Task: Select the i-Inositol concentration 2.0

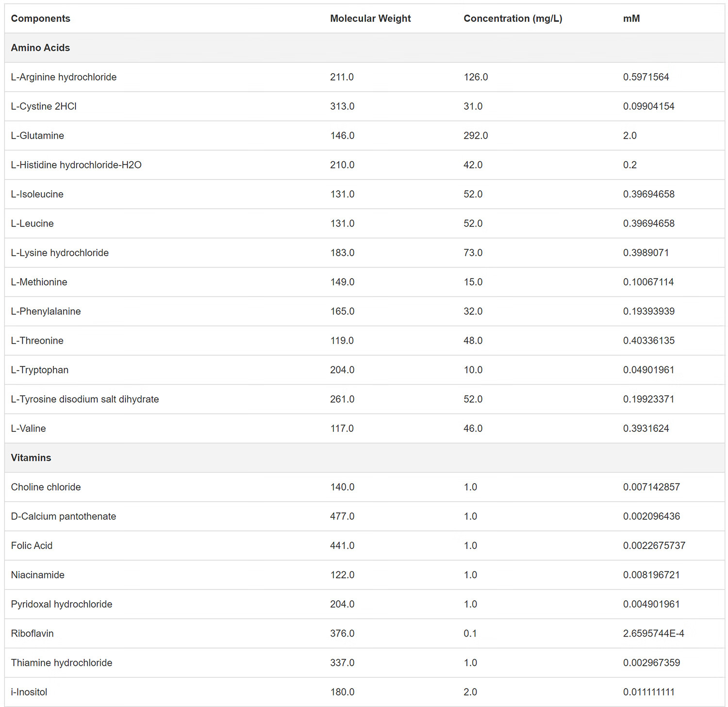Action: [x=470, y=692]
